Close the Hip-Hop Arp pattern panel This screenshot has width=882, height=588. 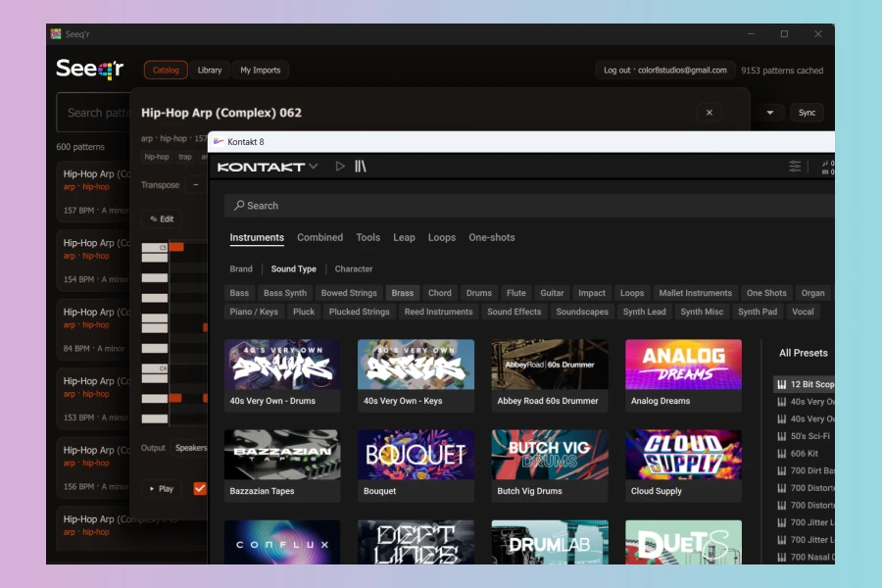[710, 113]
